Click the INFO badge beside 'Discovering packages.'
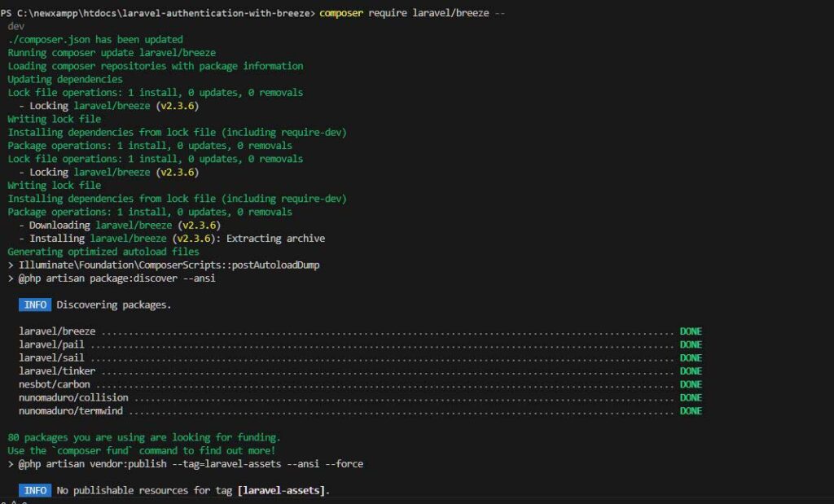 [35, 305]
